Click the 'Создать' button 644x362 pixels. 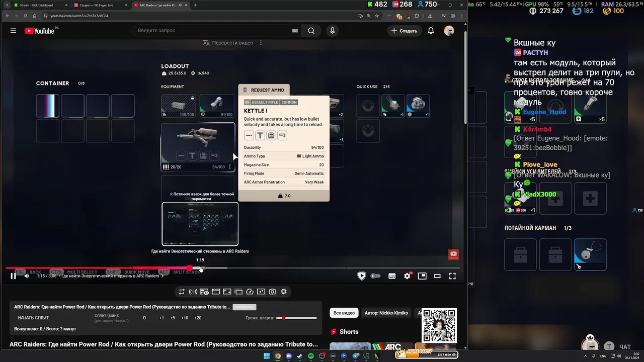[x=405, y=31]
